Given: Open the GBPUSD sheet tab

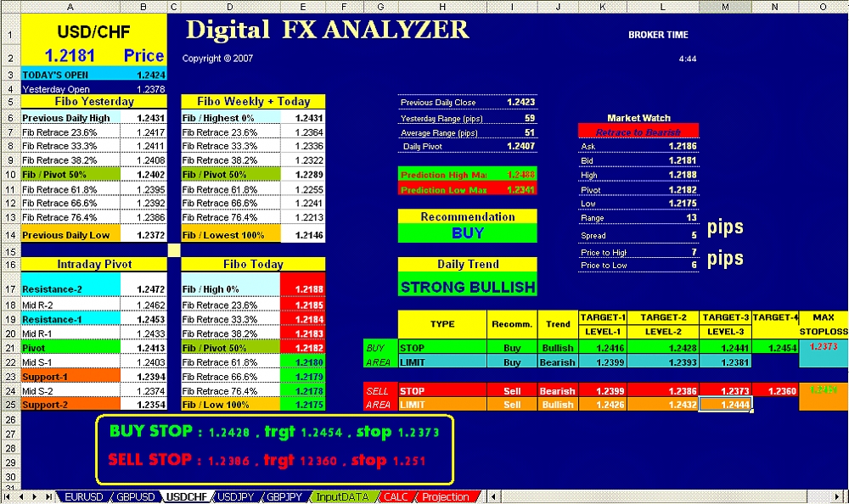Looking at the screenshot, I should pyautogui.click(x=135, y=496).
